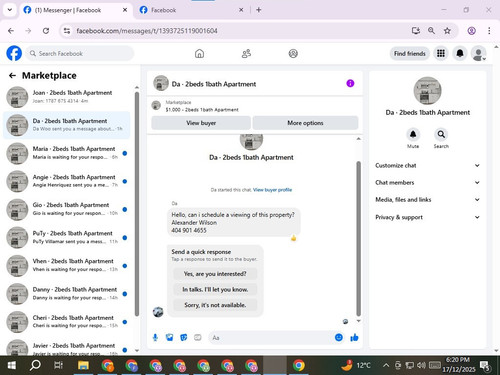Click browser back arrow
Image resolution: width=500 pixels, height=375 pixels.
[11, 31]
